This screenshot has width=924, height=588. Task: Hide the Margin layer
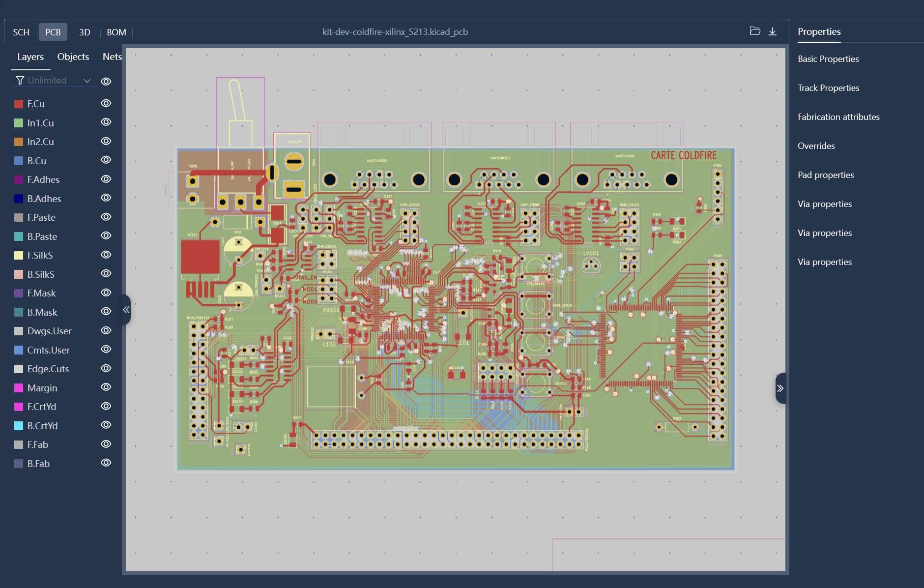tap(106, 387)
